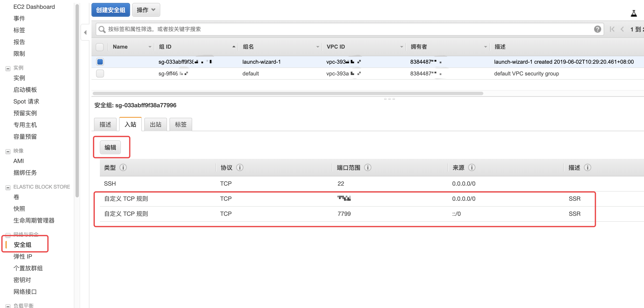This screenshot has height=308, width=644.
Task: Switch to the 标签 details tab
Action: (x=181, y=124)
